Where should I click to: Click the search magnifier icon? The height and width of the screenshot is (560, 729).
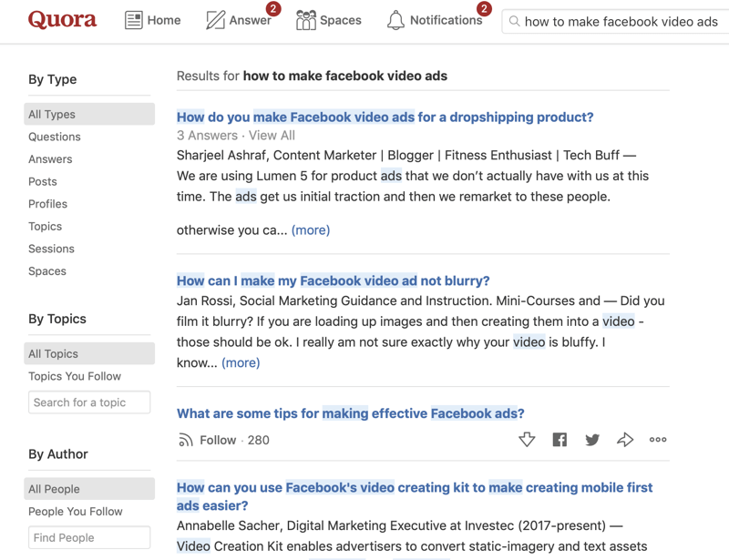pyautogui.click(x=514, y=21)
